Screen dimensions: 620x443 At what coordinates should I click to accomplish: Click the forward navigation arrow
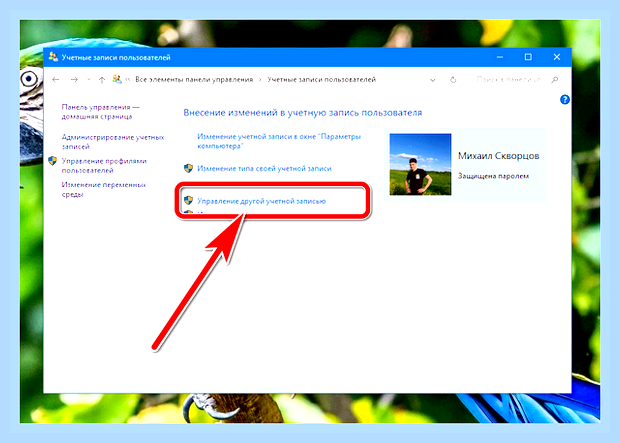point(74,80)
